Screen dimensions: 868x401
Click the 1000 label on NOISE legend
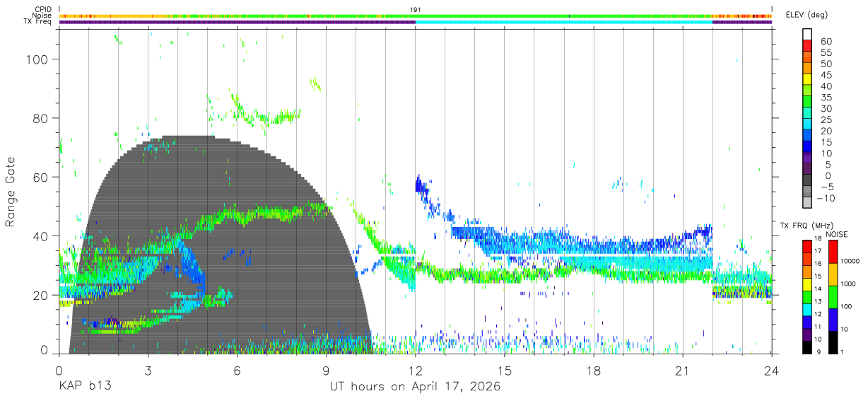pyautogui.click(x=848, y=284)
